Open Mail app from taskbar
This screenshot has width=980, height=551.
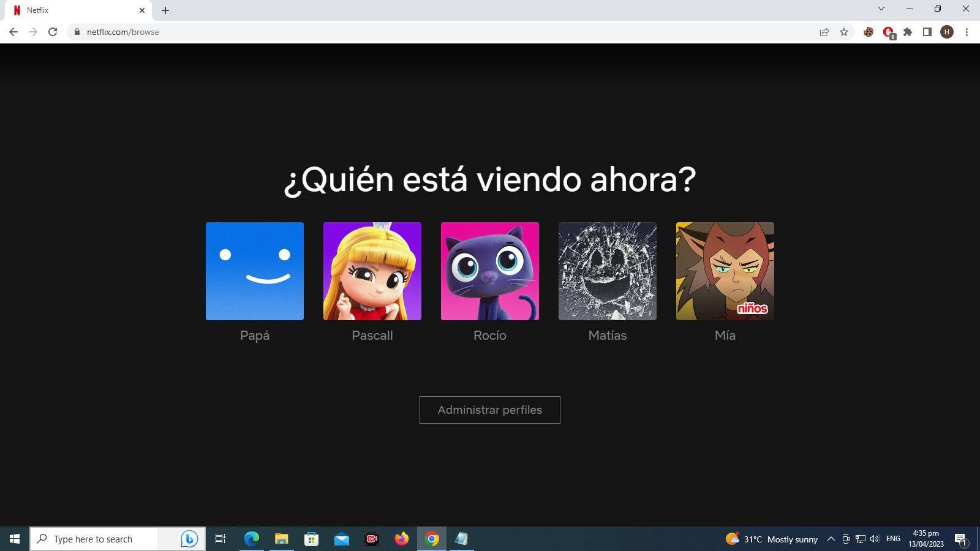click(x=342, y=539)
